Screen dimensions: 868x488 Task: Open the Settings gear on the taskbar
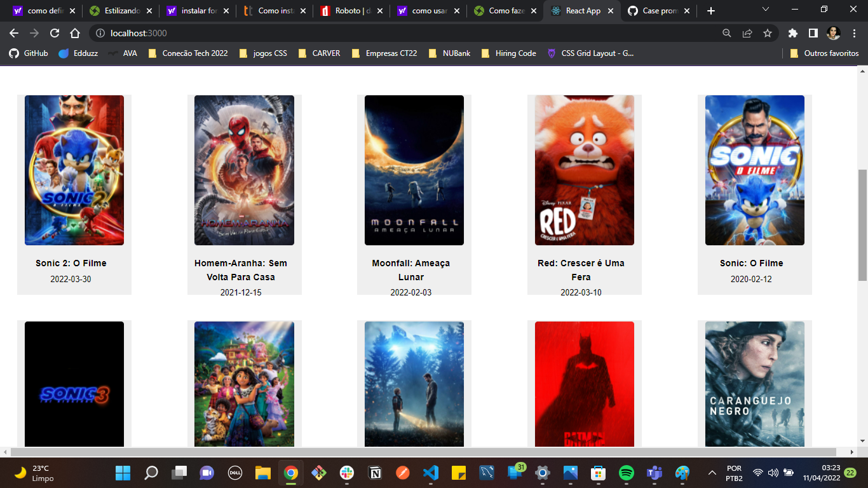coord(543,473)
